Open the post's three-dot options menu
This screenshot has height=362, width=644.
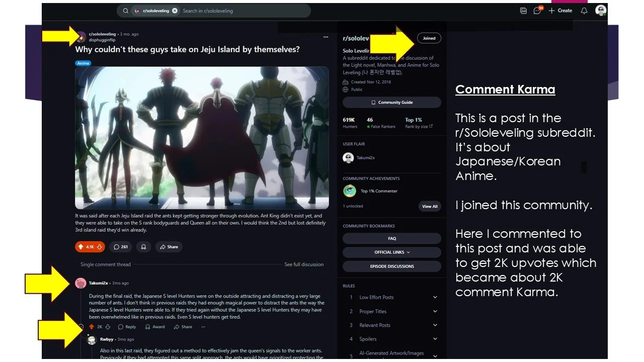326,37
